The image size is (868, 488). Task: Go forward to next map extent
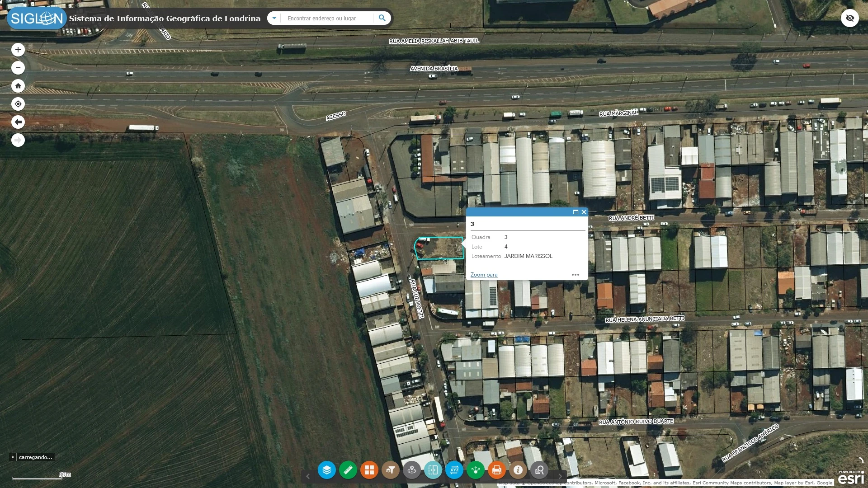18,140
